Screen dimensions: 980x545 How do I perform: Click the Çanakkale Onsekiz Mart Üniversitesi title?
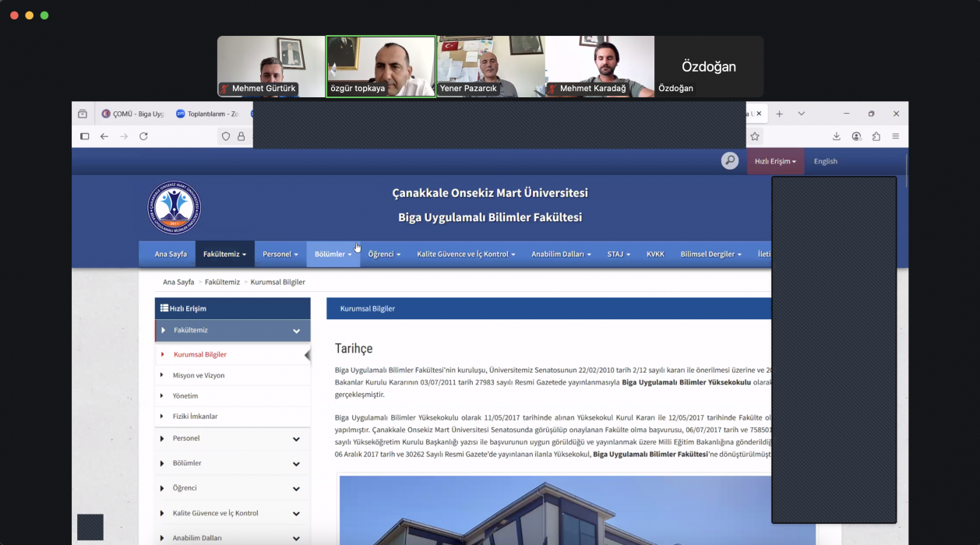coord(490,192)
